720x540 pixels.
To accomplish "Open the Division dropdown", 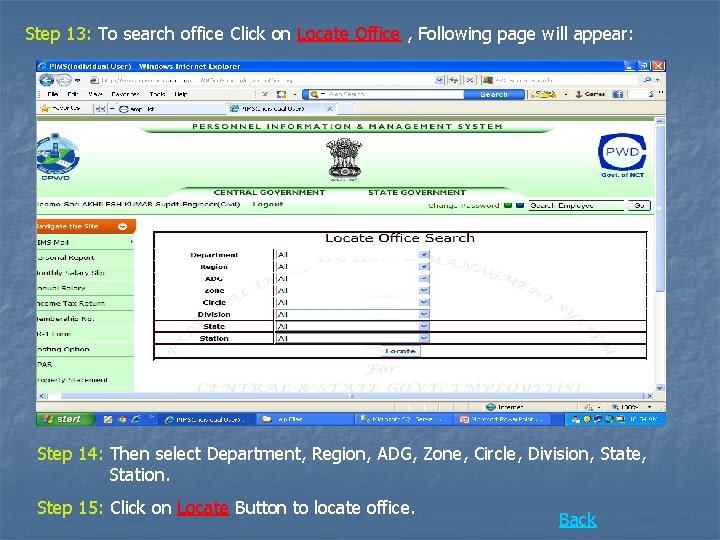I will [x=423, y=314].
